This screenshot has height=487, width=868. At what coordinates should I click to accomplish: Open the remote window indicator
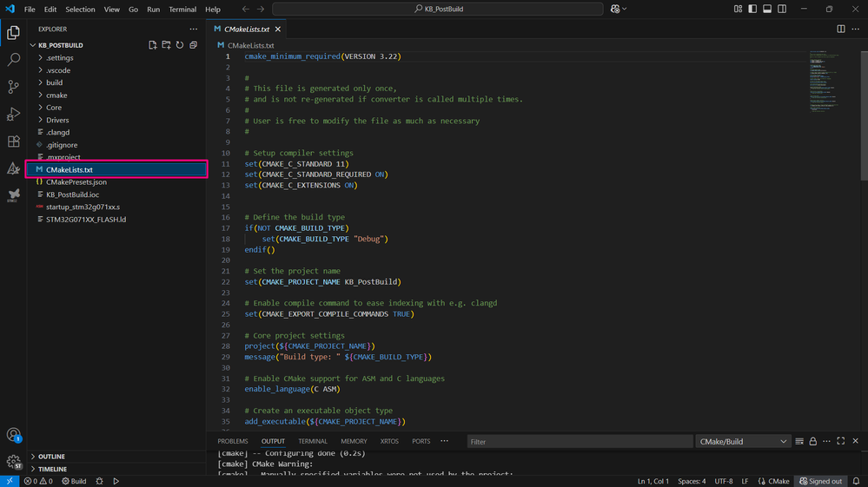(x=10, y=481)
